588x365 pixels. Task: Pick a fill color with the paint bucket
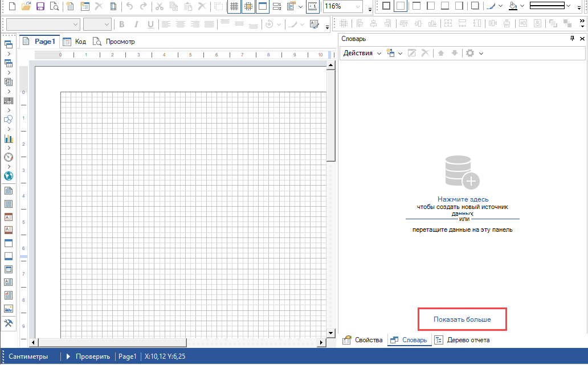click(513, 6)
